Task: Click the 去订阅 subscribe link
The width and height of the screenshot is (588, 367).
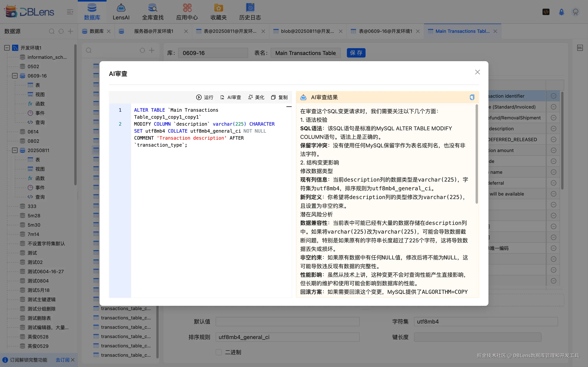Action: point(62,360)
